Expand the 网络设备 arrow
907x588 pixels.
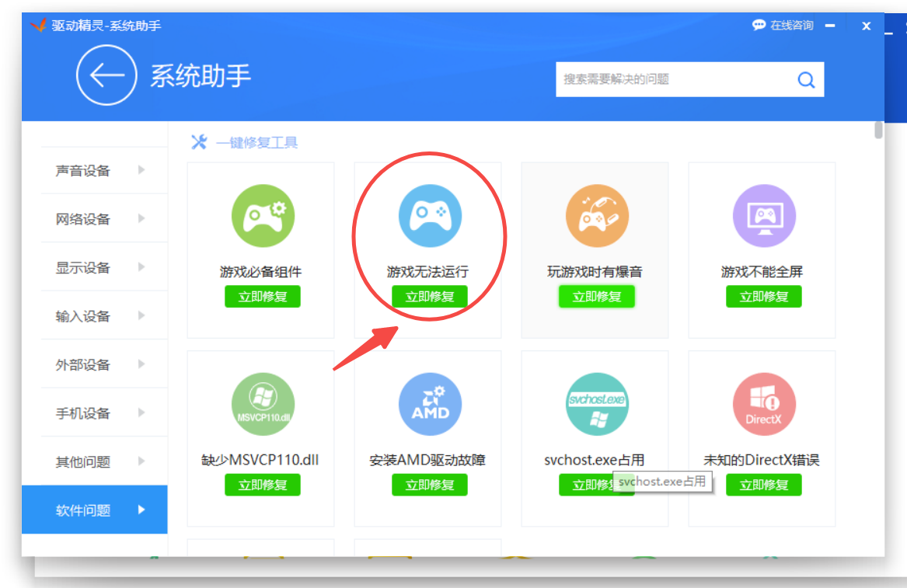click(x=141, y=218)
